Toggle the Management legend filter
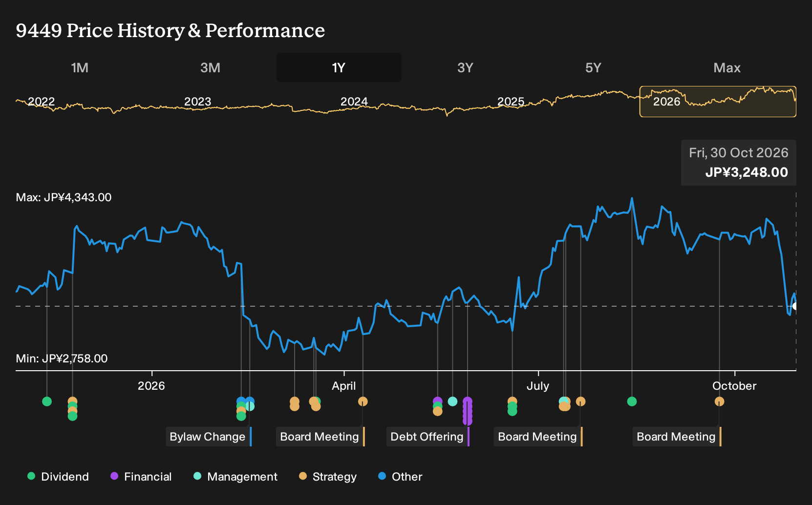 [235, 477]
